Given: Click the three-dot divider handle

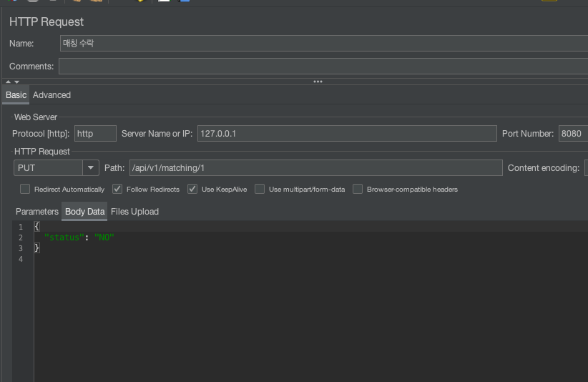Looking at the screenshot, I should point(318,82).
